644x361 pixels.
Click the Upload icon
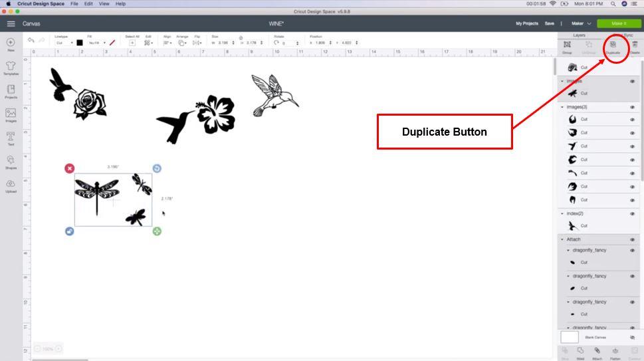11,183
